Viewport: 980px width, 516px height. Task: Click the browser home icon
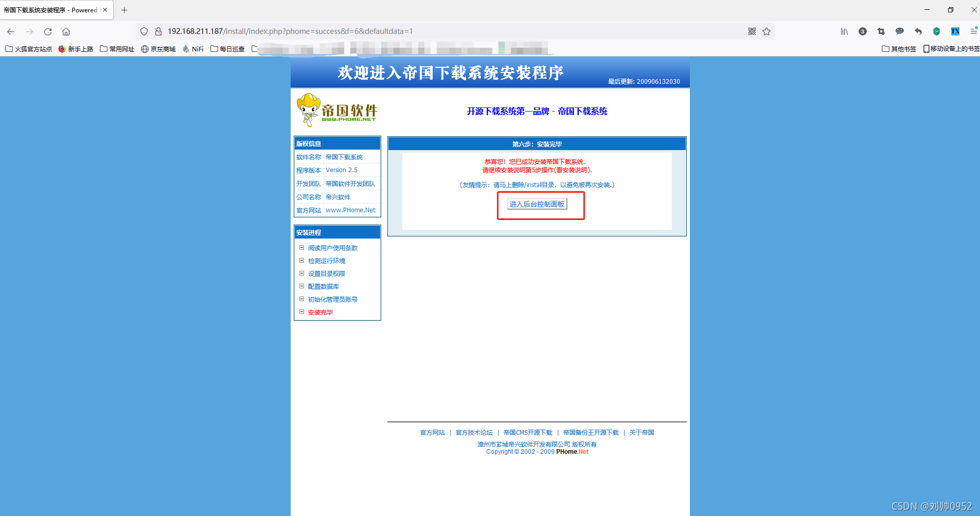pos(66,31)
